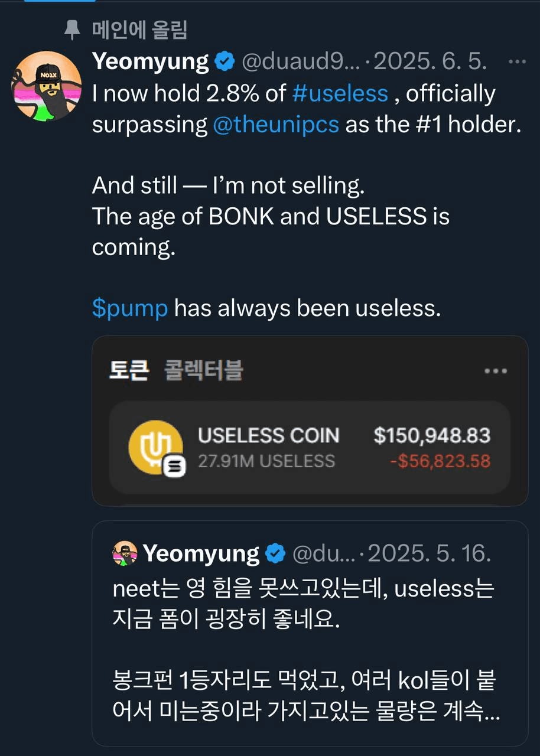Open the wallet card's three-dot options
The width and height of the screenshot is (540, 756).
(x=495, y=371)
